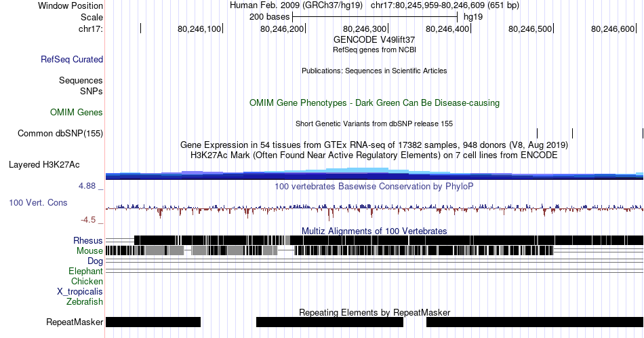Click the Rhesus alignment bar
This screenshot has width=644, height=338.
tap(388, 240)
